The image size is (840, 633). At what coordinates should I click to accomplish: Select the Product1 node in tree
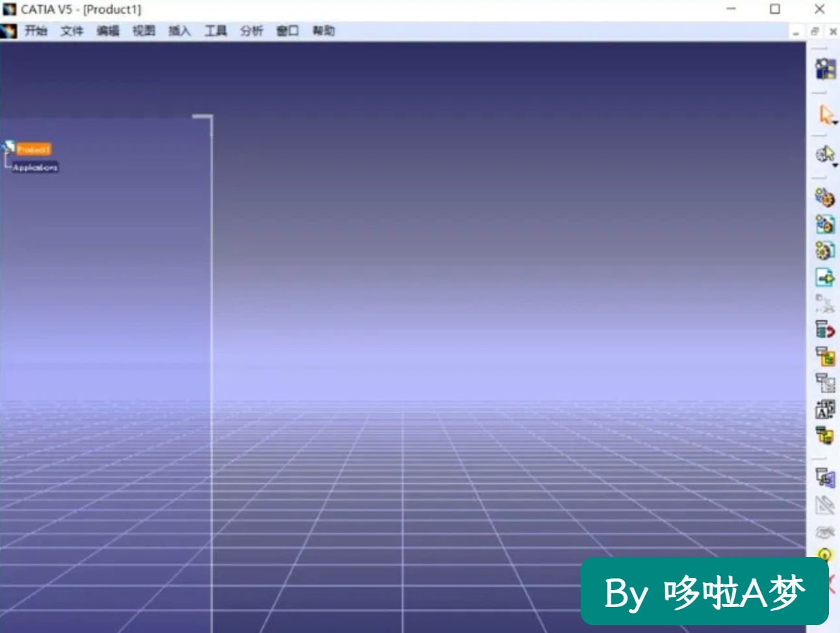pyautogui.click(x=33, y=149)
